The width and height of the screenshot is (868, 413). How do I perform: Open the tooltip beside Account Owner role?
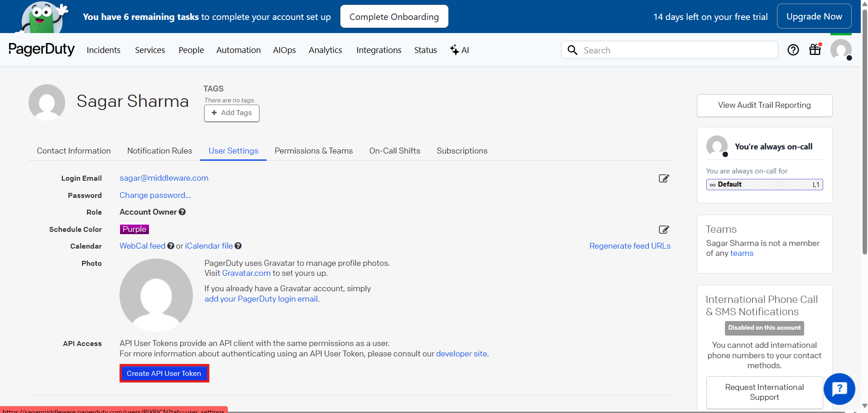182,211
